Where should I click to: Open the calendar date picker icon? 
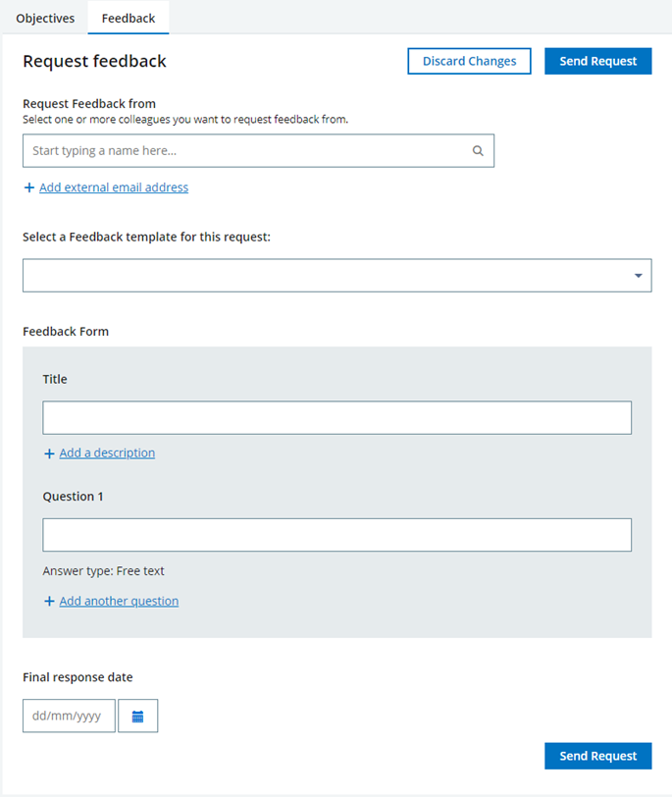tap(137, 717)
